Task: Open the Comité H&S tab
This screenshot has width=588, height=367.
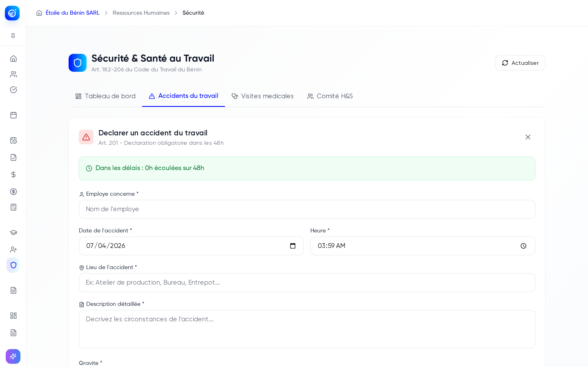Action: (330, 96)
